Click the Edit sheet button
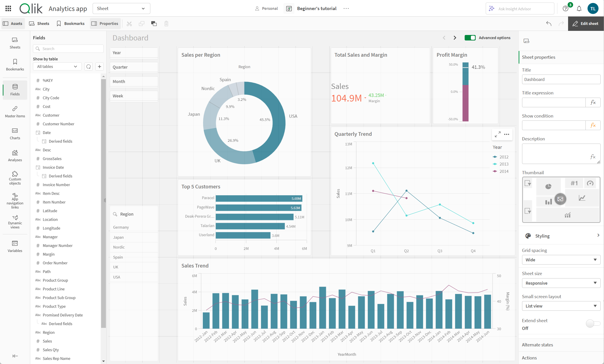 coord(586,23)
